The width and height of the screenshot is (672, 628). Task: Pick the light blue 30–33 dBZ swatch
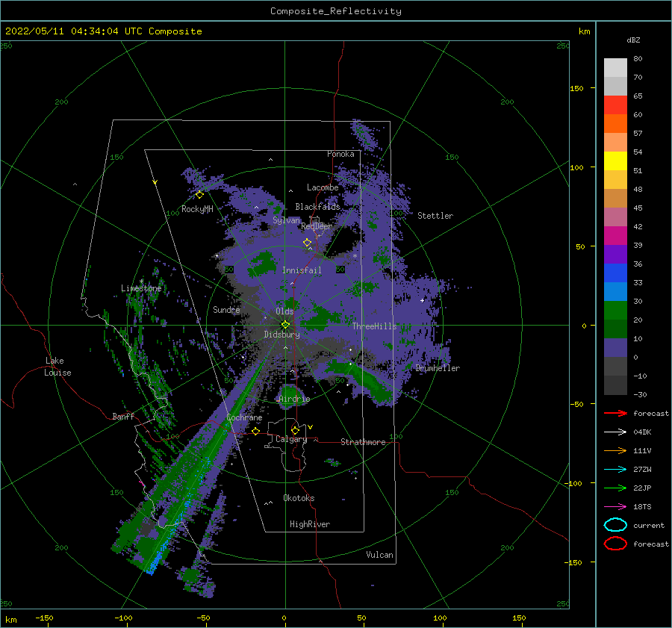[x=615, y=292]
